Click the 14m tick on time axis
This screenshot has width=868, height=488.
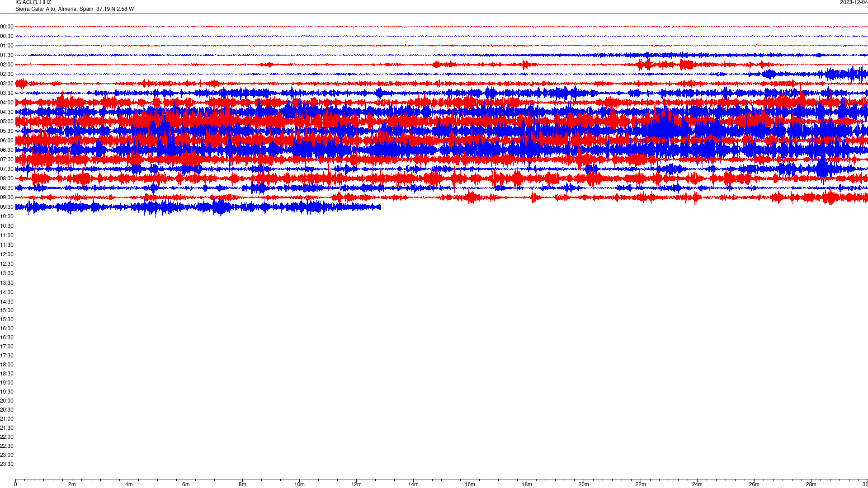click(413, 484)
